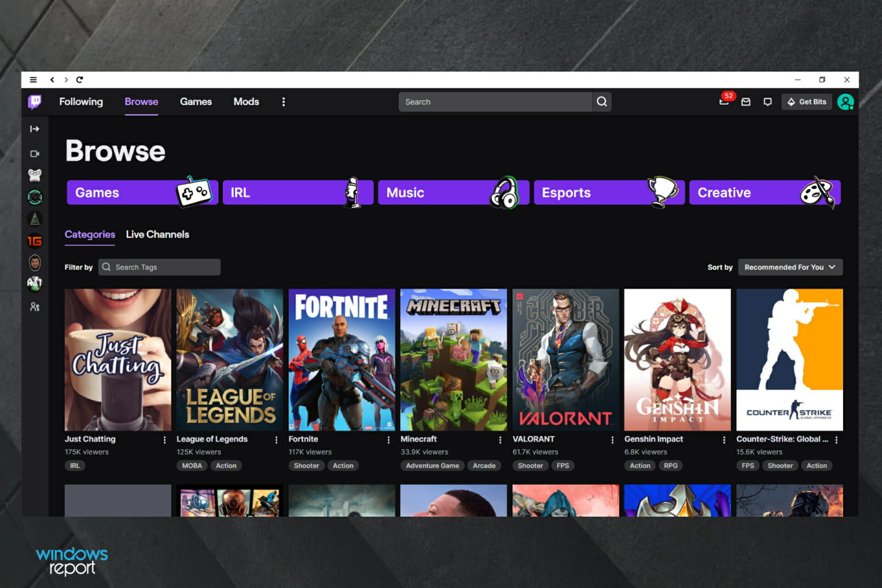This screenshot has height=588, width=882.
Task: Open the Recommended For You sort dropdown
Action: pos(790,267)
